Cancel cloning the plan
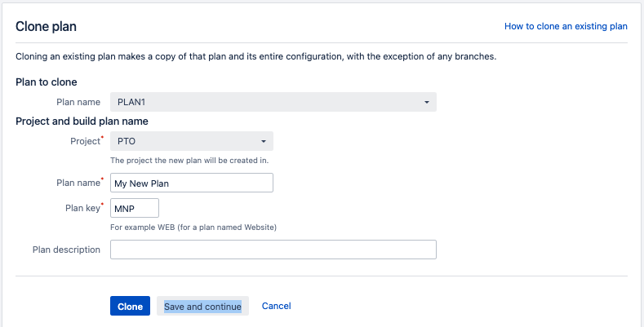Screen dimensions: 644x327 coord(276,306)
